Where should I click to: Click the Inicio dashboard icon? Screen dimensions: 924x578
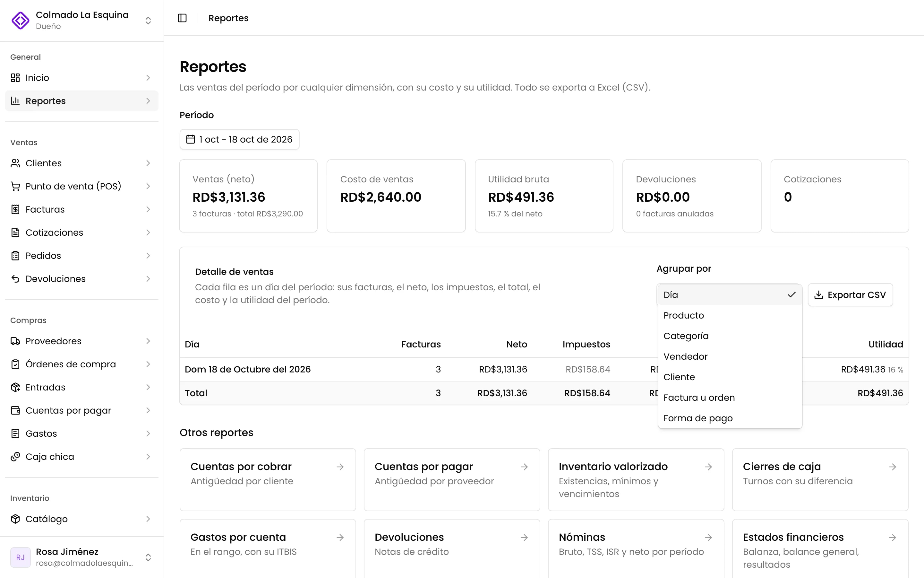click(15, 78)
